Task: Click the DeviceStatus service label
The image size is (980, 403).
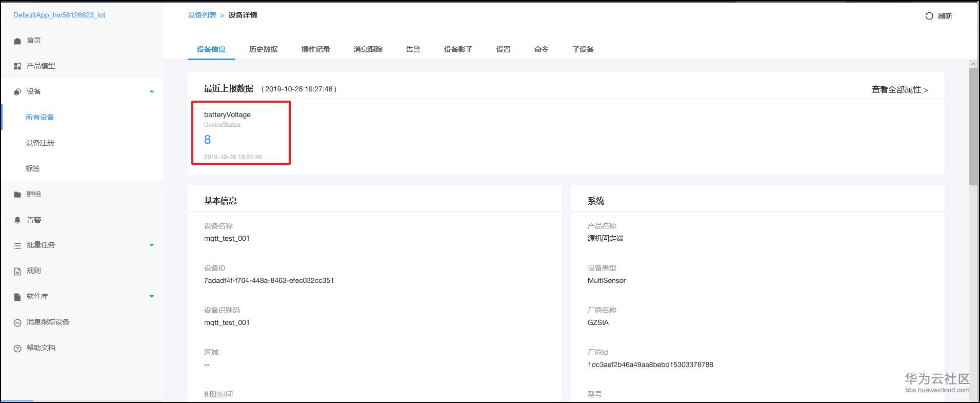Action: pyautogui.click(x=222, y=125)
